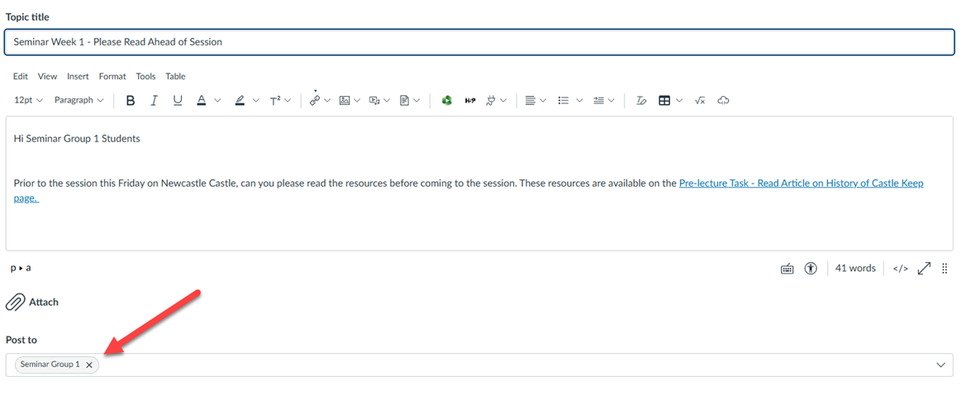Viewport: 980px width, 396px height.
Task: Toggle fullscreen editor
Action: coord(925,269)
